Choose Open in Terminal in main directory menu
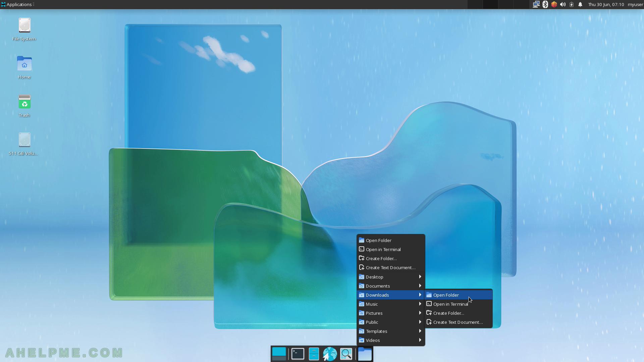The height and width of the screenshot is (362, 644). click(x=391, y=249)
